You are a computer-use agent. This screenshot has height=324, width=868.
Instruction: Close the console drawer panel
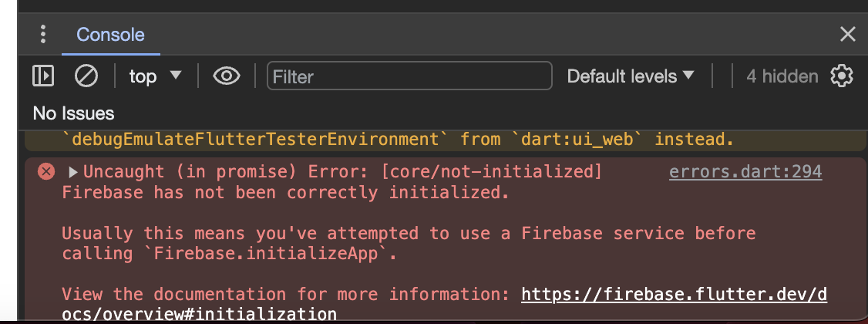[847, 34]
